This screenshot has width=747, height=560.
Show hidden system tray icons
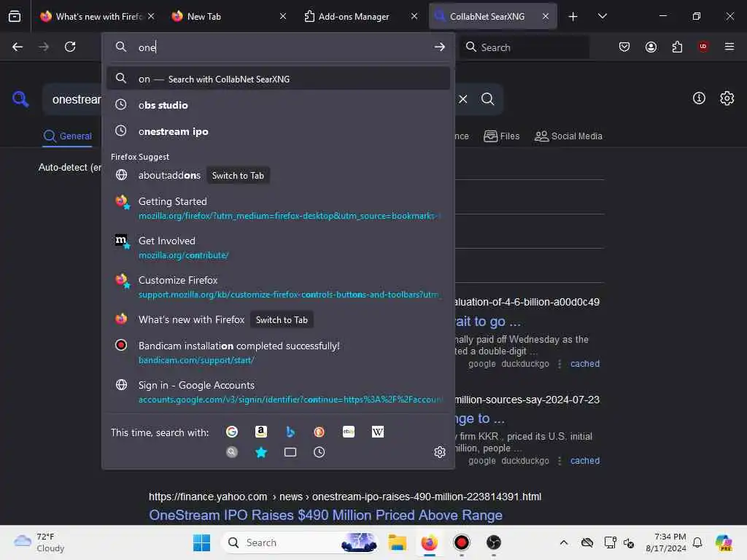coord(564,542)
